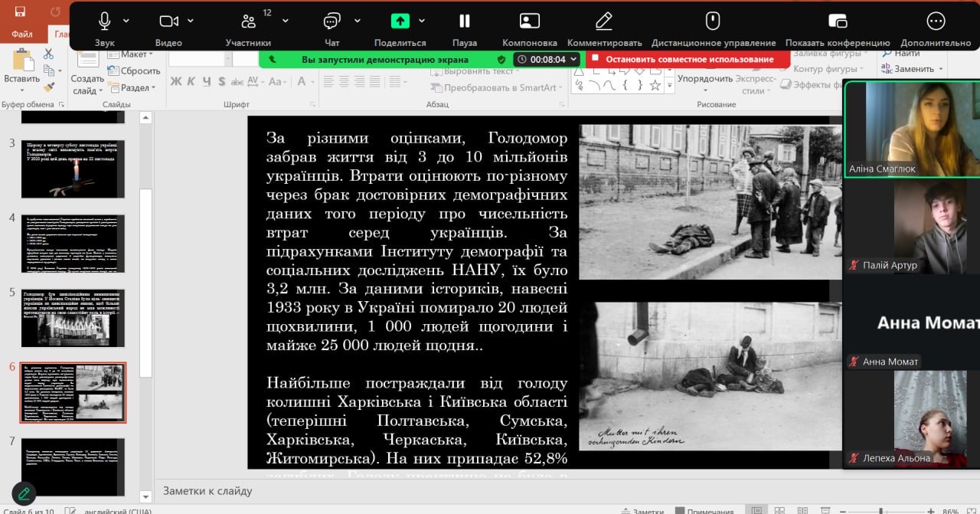The image size is (980, 514).
Task: Open the Участники participants panel
Action: click(248, 21)
